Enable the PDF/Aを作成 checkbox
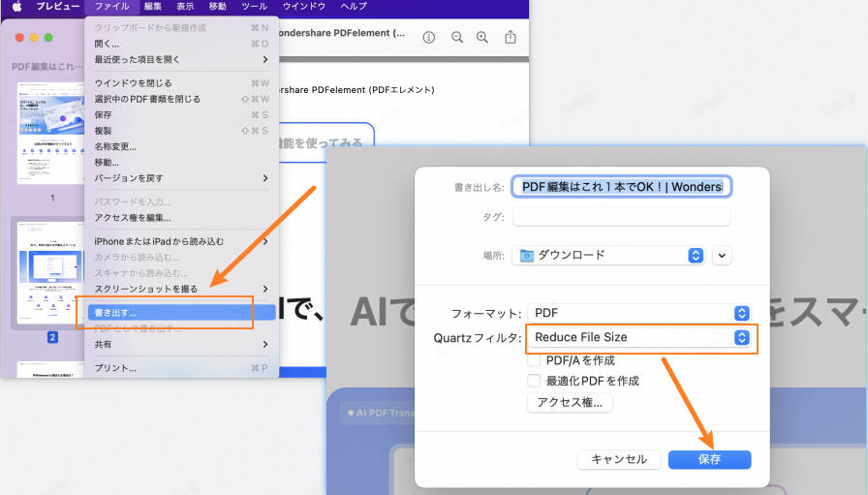 tap(534, 360)
